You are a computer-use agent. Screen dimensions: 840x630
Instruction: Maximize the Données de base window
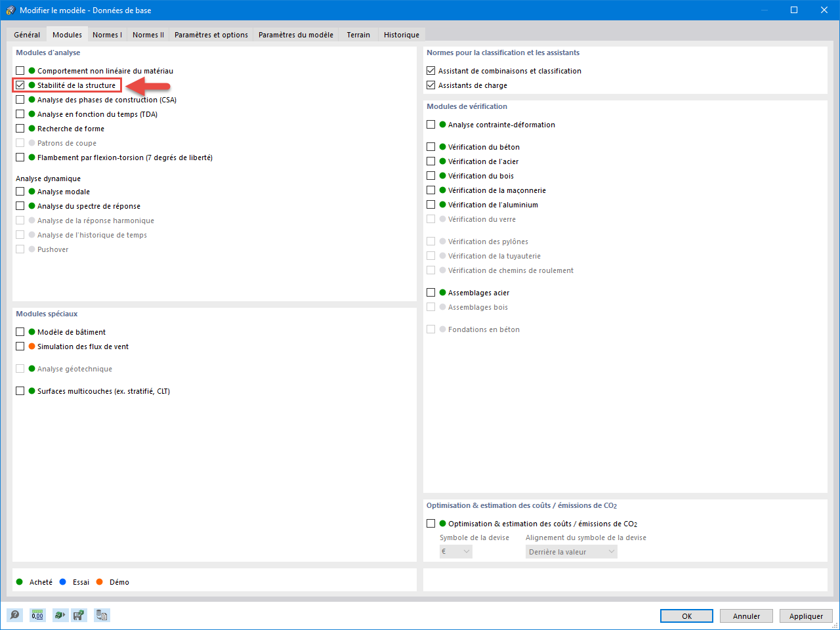[x=794, y=10]
